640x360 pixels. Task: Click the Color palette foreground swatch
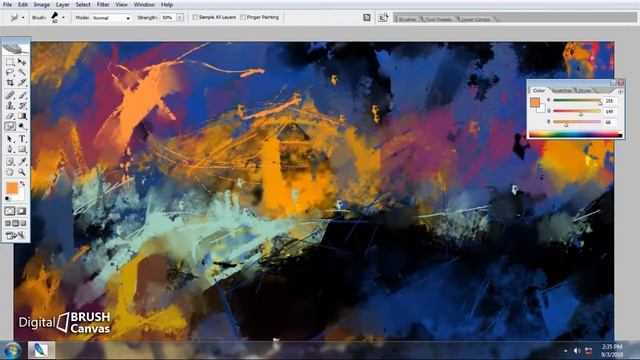click(x=535, y=102)
